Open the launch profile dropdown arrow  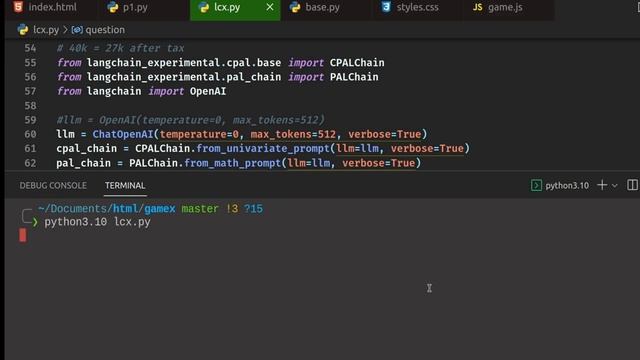(x=615, y=186)
